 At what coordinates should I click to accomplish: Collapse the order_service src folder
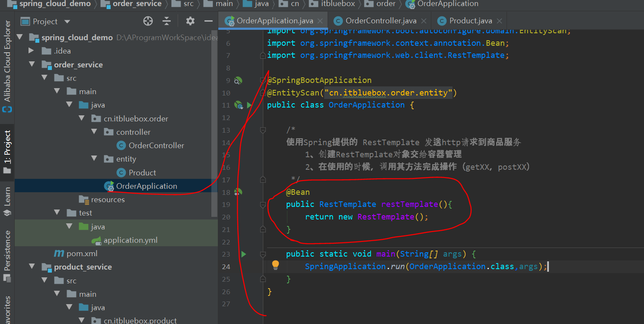click(x=44, y=78)
